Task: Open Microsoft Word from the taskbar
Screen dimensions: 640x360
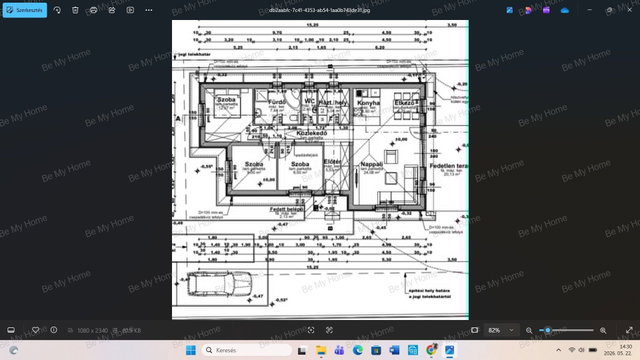Action: click(x=394, y=350)
